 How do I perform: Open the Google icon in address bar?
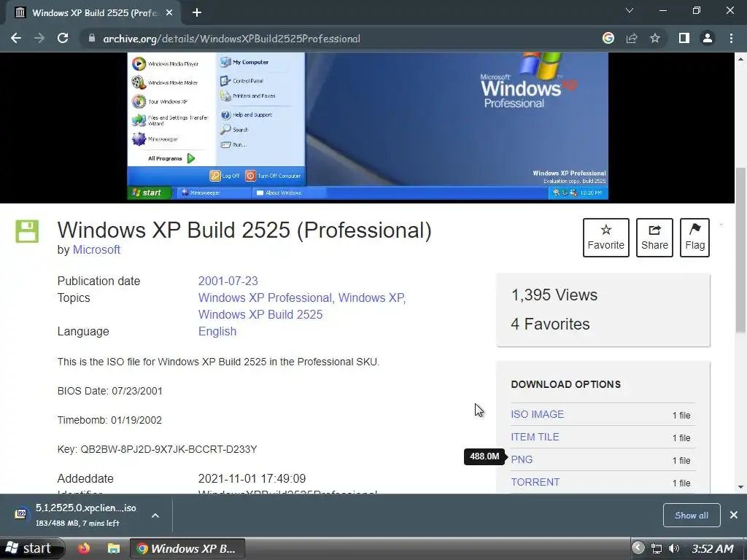[x=608, y=38]
